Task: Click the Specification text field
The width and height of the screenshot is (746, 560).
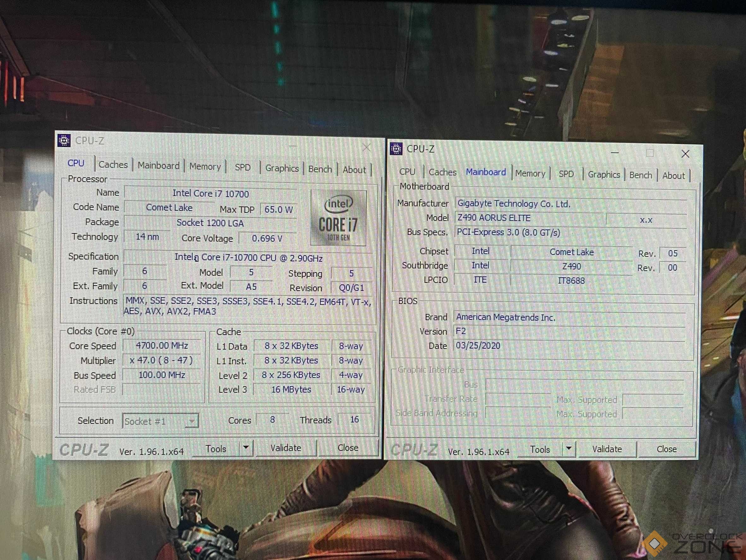Action: click(x=248, y=258)
